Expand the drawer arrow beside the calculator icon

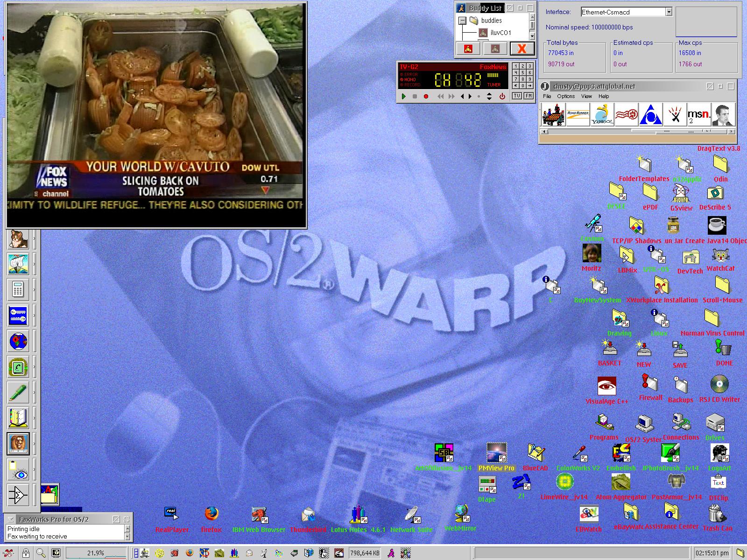[x=34, y=290]
